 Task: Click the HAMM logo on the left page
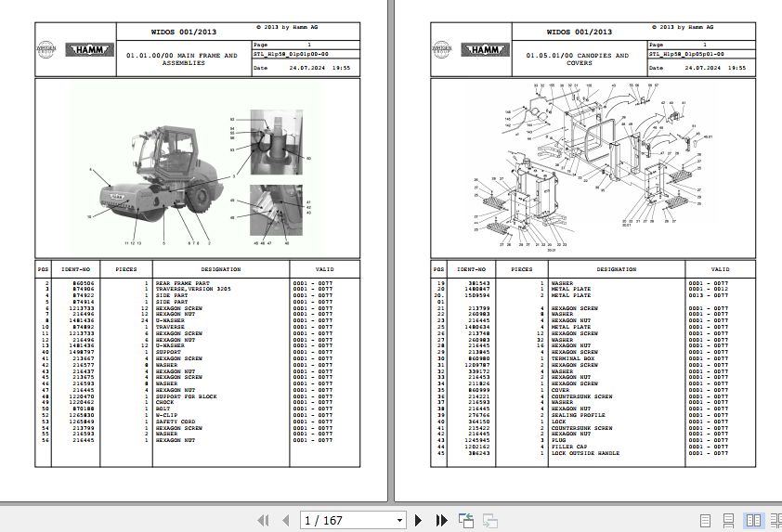(x=90, y=50)
